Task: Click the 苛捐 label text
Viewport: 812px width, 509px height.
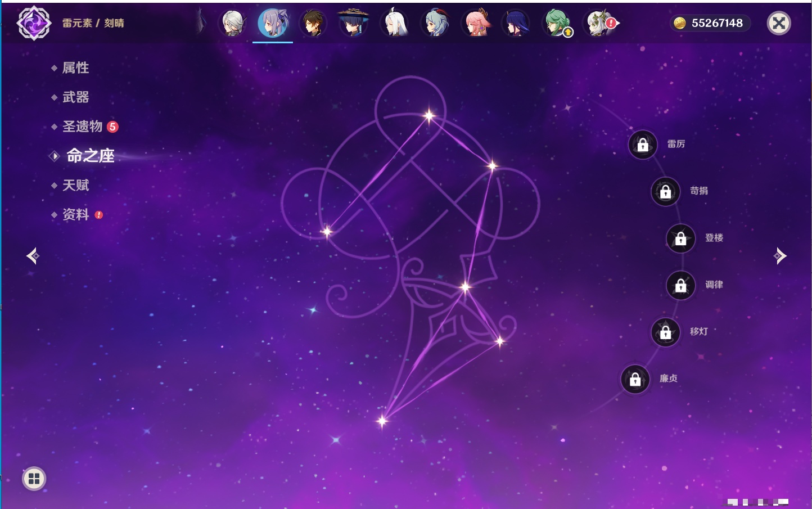Action: [x=699, y=191]
